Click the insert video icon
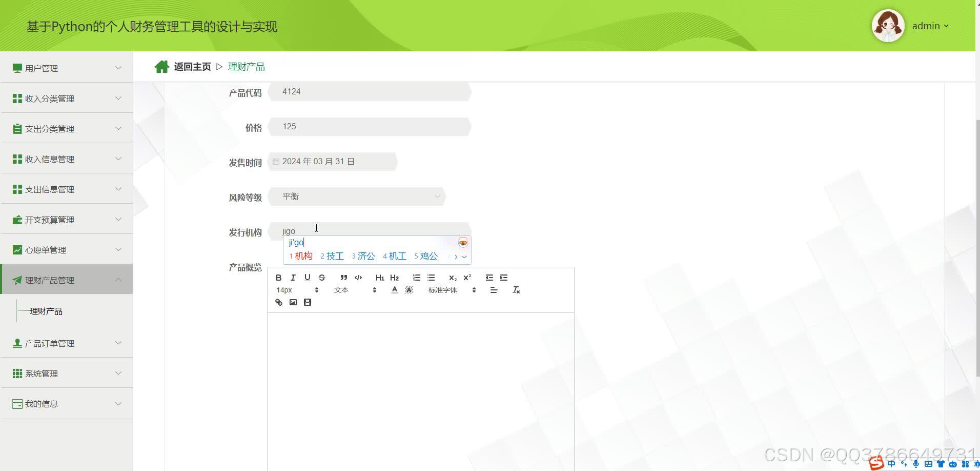Image resolution: width=980 pixels, height=471 pixels. [x=307, y=302]
